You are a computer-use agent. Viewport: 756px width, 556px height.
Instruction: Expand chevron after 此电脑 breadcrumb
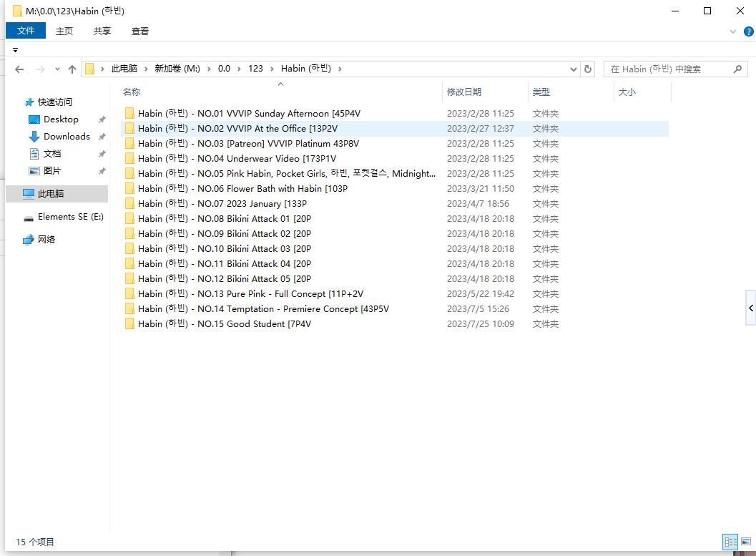pyautogui.click(x=146, y=69)
